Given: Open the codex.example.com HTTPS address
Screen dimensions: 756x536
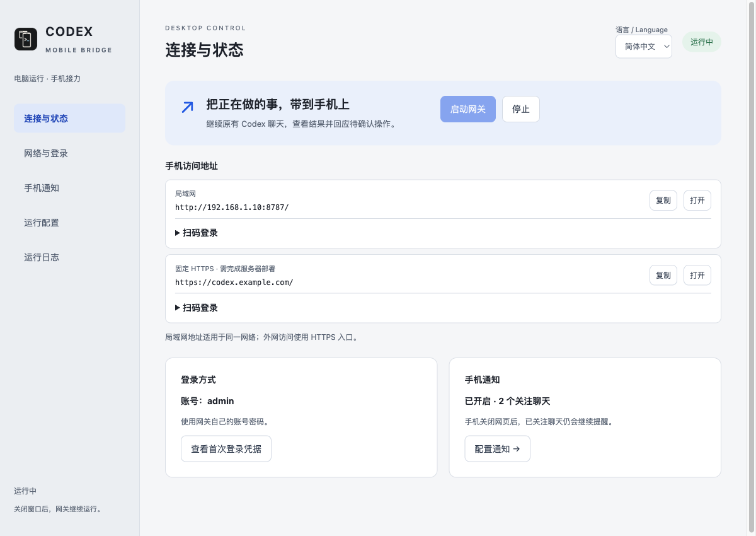Looking at the screenshot, I should (x=697, y=276).
